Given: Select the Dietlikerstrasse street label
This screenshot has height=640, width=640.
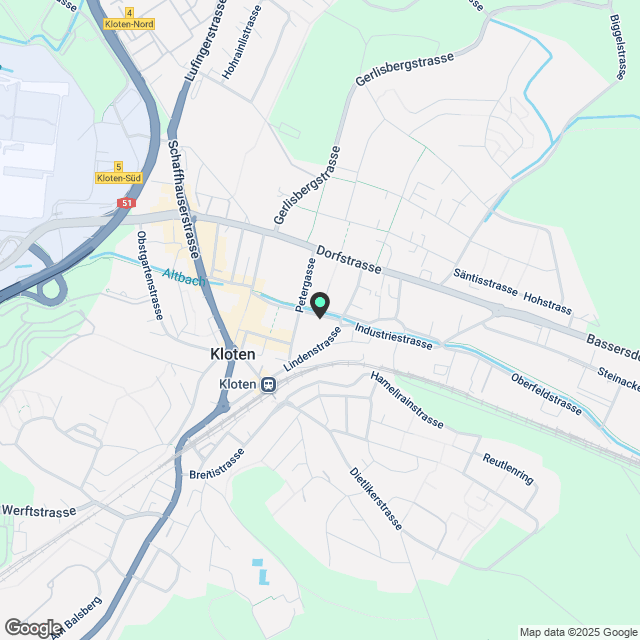Looking at the screenshot, I should 376,499.
